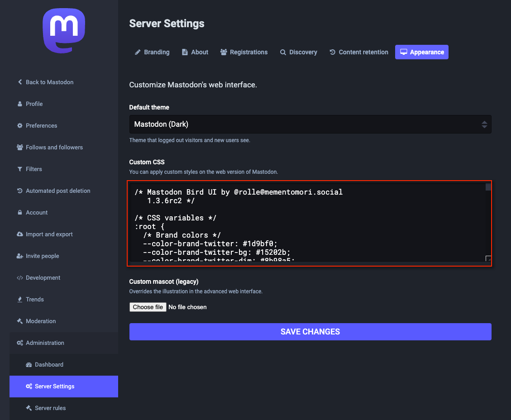Click the Filters funnel icon
The width and height of the screenshot is (511, 420).
(x=20, y=169)
